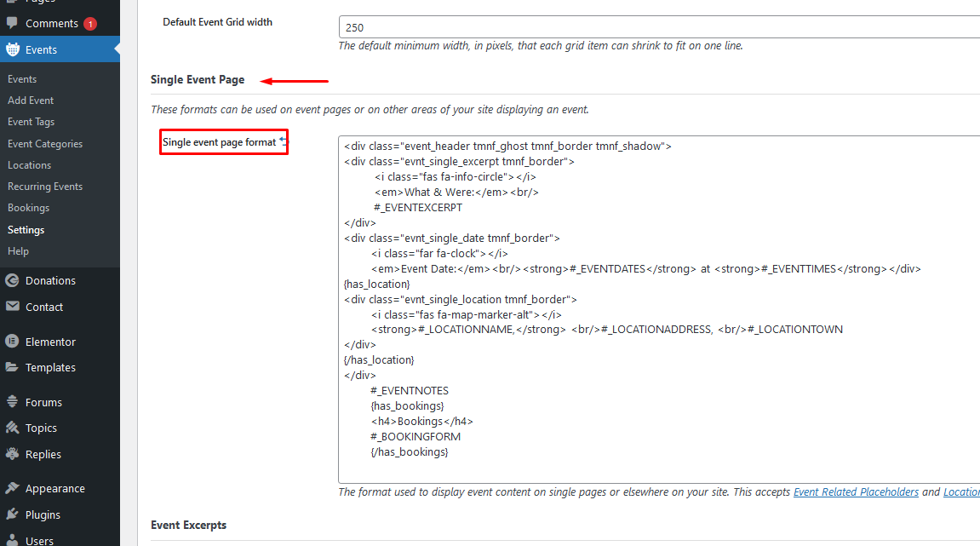Screen dimensions: 980x546
Task: Click the Donations icon in sidebar
Action: pyautogui.click(x=12, y=280)
